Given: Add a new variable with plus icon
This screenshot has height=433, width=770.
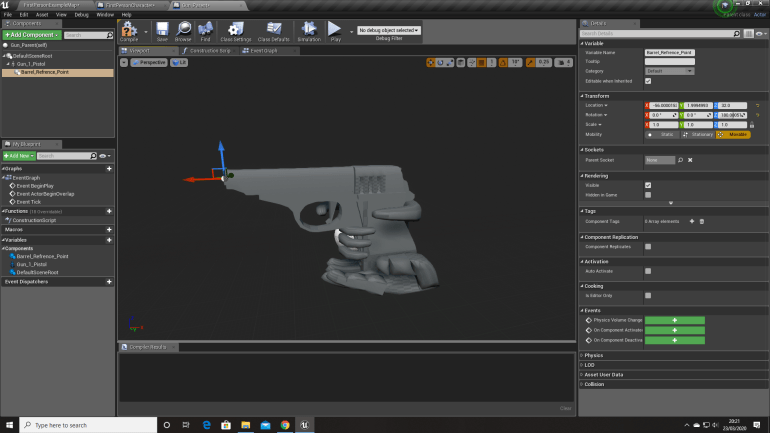Looking at the screenshot, I should (109, 240).
